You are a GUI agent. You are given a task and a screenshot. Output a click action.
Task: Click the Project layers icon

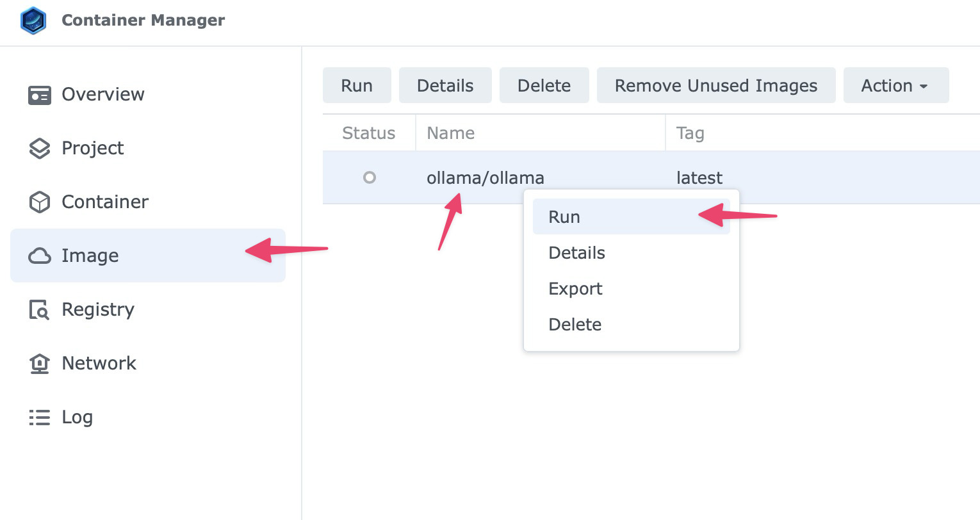[40, 149]
